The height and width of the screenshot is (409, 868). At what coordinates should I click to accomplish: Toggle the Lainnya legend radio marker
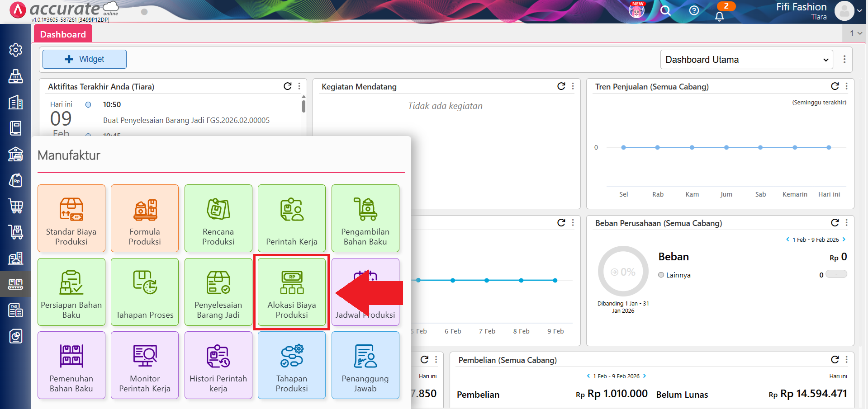pyautogui.click(x=661, y=275)
